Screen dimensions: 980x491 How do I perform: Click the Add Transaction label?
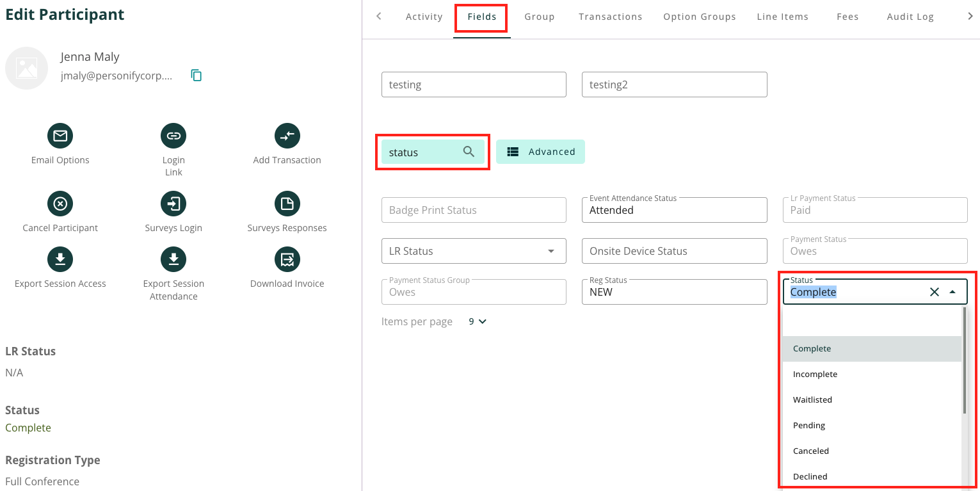[287, 160]
